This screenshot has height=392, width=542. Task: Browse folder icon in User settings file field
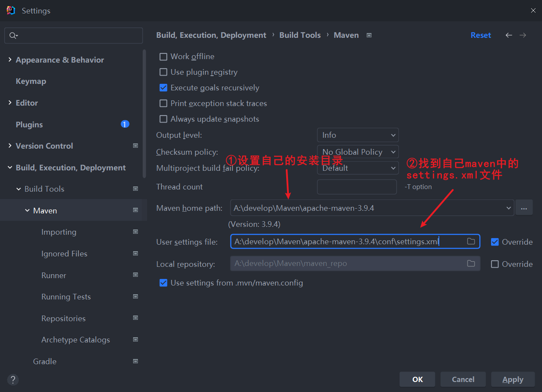click(x=471, y=241)
